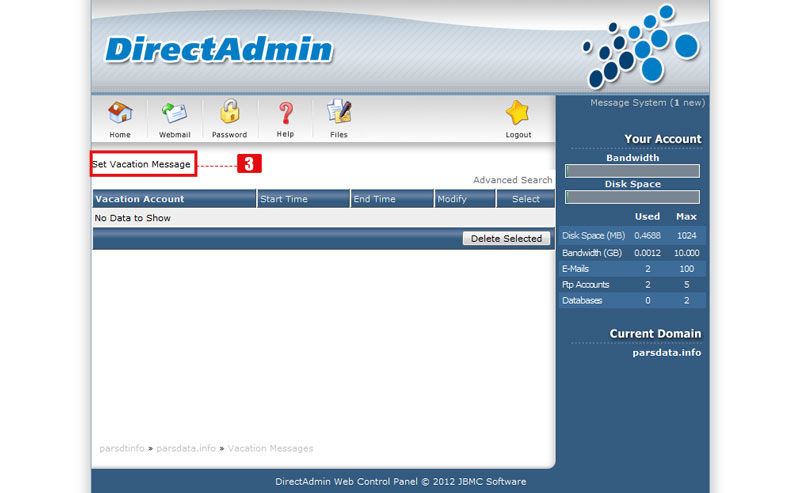Sort by the Vacation Account column

pos(140,199)
